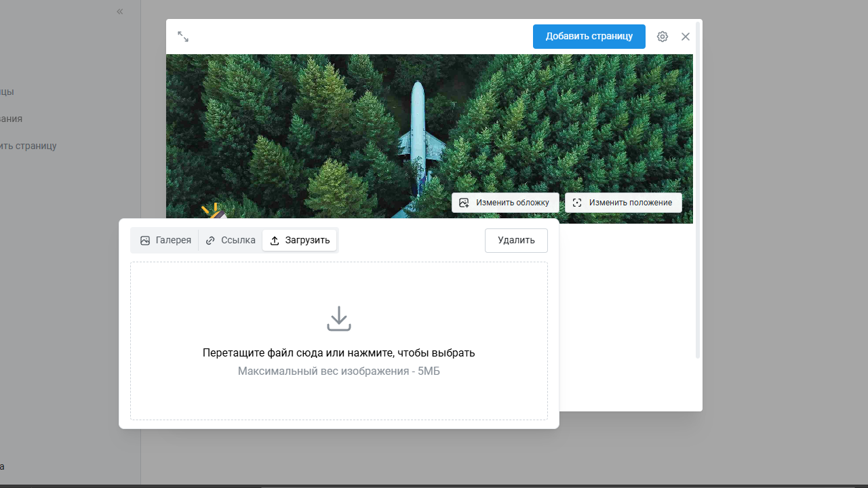The width and height of the screenshot is (868, 488).
Task: Open page settings gear icon
Action: coord(663,37)
